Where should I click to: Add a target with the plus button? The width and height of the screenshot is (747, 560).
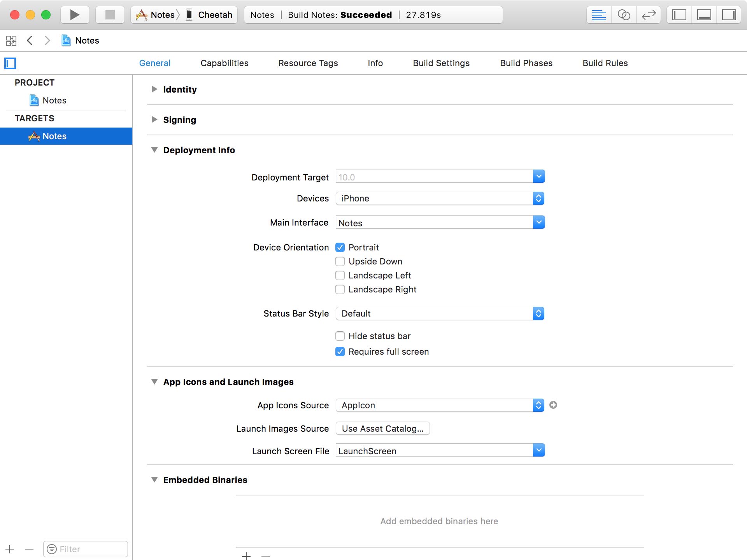coord(9,549)
